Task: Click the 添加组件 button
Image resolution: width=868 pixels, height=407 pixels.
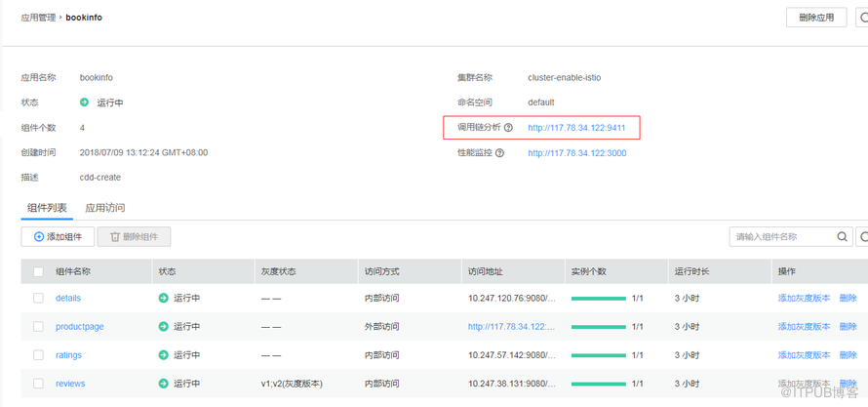Action: tap(58, 236)
